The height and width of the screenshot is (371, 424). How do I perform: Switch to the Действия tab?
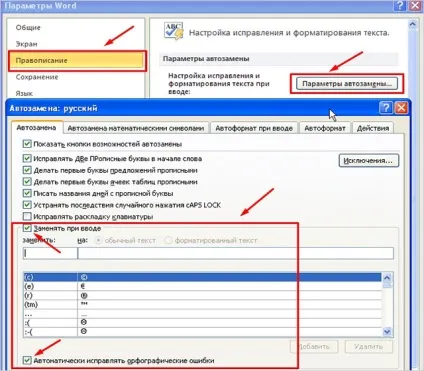(x=373, y=128)
